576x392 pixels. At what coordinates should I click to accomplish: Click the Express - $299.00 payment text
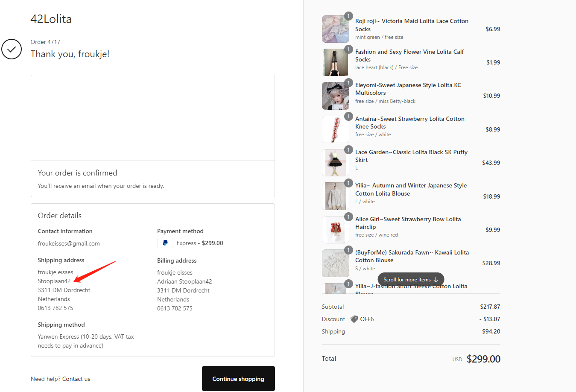(x=200, y=243)
